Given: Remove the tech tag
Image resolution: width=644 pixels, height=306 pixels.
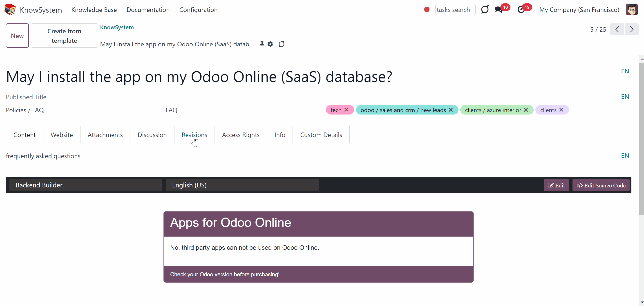Looking at the screenshot, I should (x=347, y=110).
